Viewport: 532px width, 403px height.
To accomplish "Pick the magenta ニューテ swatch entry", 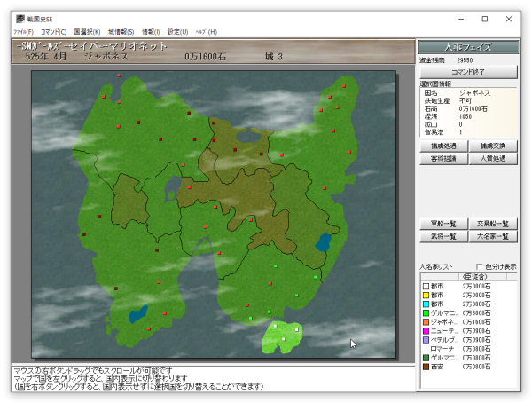I will coord(426,330).
